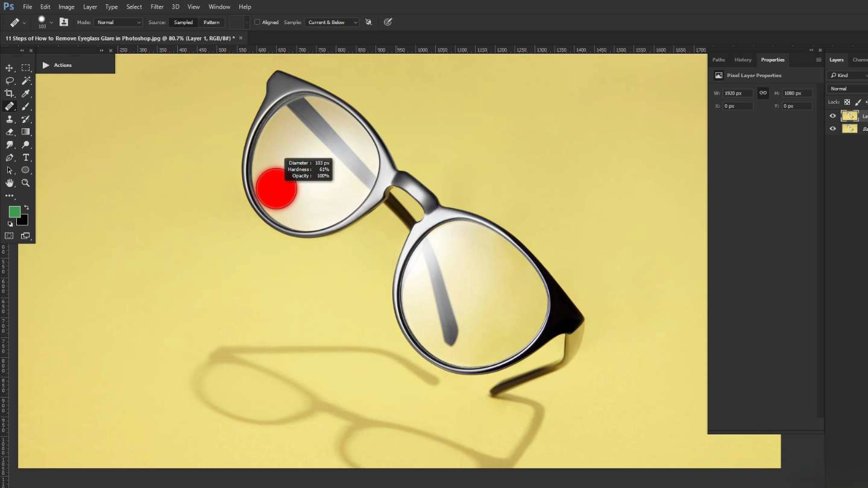Select the Gradient tool
868x488 pixels.
[26, 132]
